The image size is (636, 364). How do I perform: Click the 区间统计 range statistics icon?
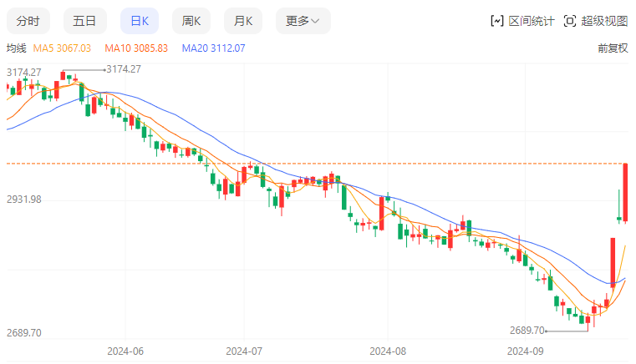pyautogui.click(x=497, y=21)
